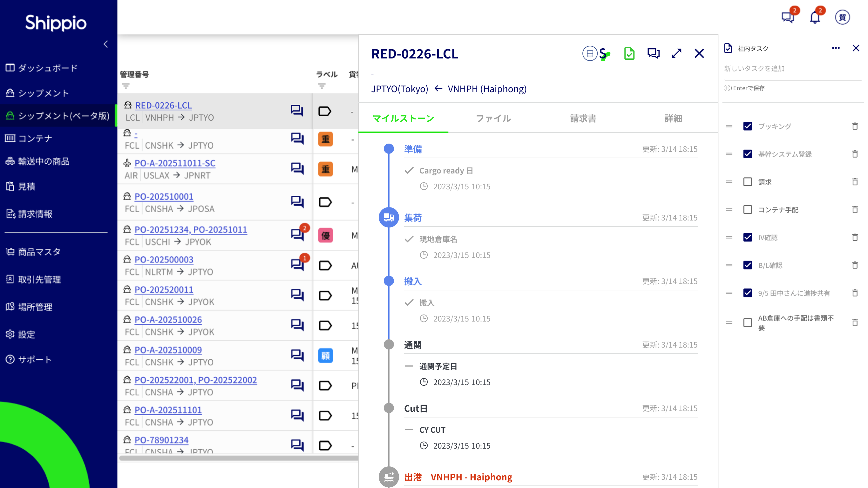Delete the 請求 task with trash icon
This screenshot has width=868, height=488.
(x=855, y=182)
